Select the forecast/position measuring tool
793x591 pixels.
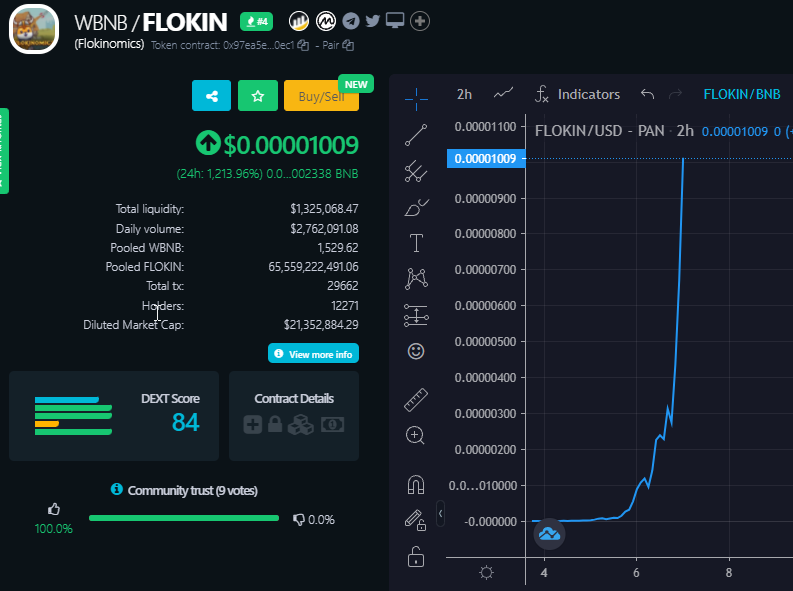coord(416,315)
